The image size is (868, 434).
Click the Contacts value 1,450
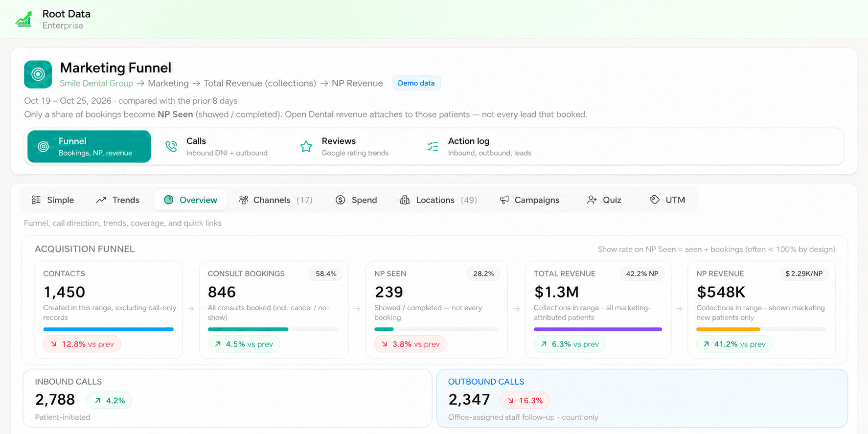point(64,292)
